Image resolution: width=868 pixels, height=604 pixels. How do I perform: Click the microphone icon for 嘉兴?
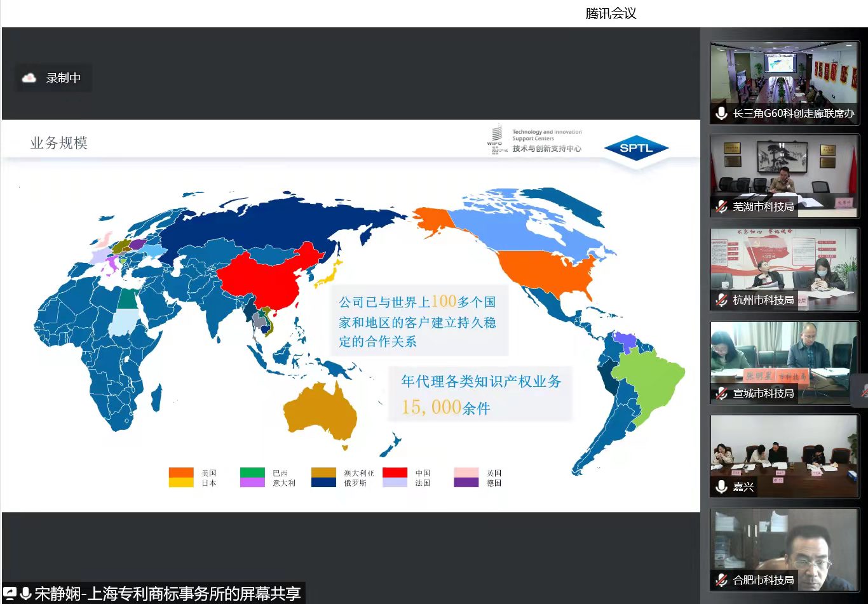pos(721,487)
